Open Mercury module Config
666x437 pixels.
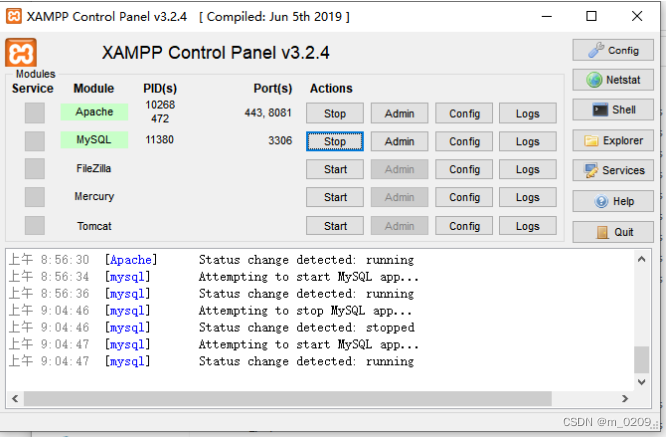[464, 197]
